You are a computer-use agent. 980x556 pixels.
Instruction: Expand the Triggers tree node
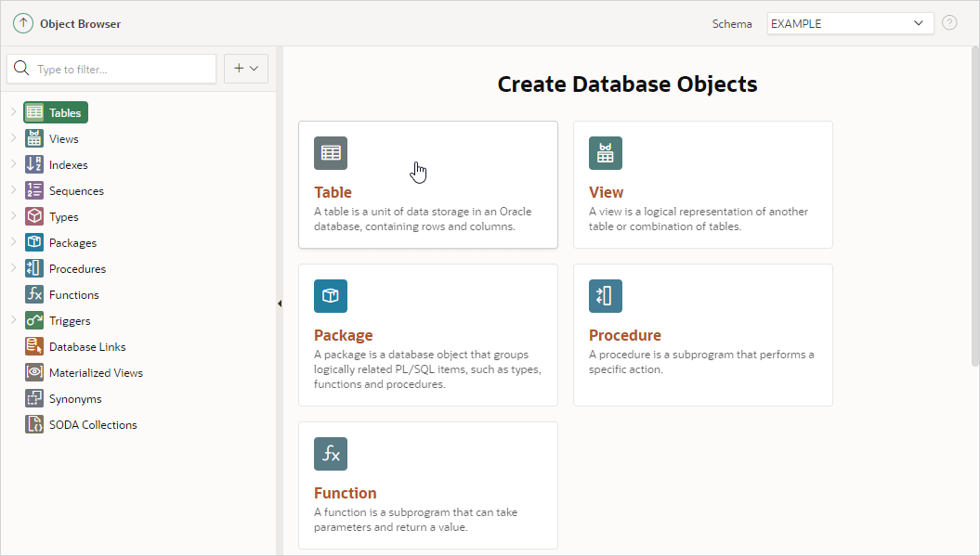coord(13,321)
